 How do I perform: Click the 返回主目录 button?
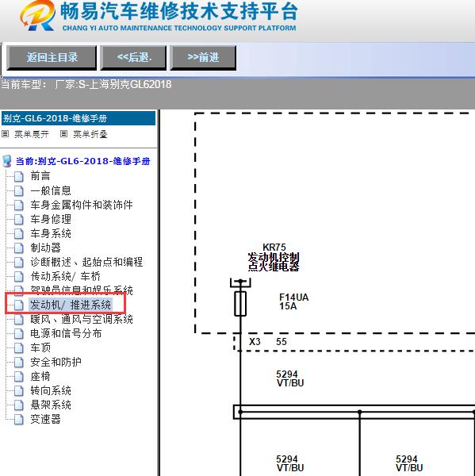52,57
